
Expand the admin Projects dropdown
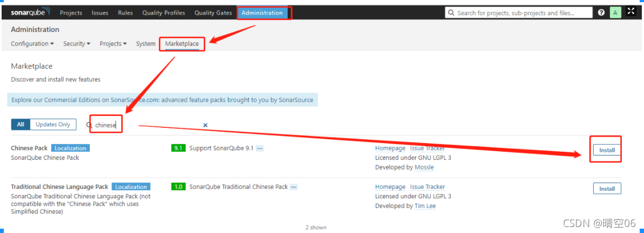coord(113,43)
